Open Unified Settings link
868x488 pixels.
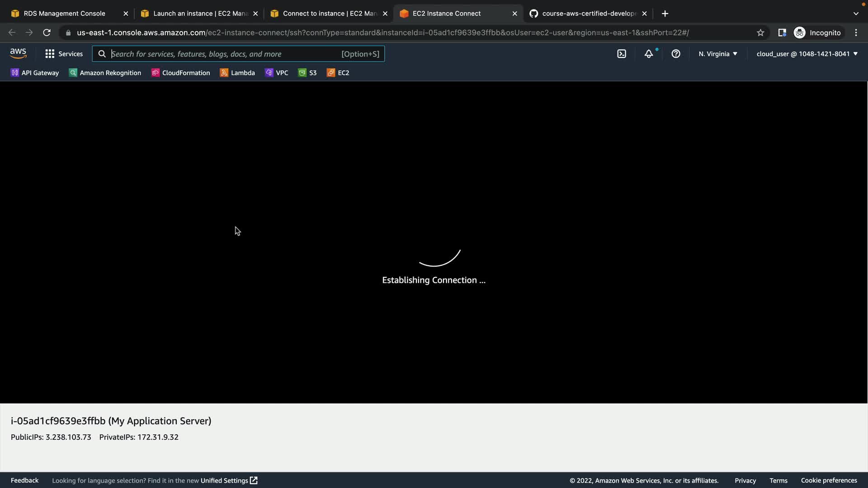pos(229,480)
